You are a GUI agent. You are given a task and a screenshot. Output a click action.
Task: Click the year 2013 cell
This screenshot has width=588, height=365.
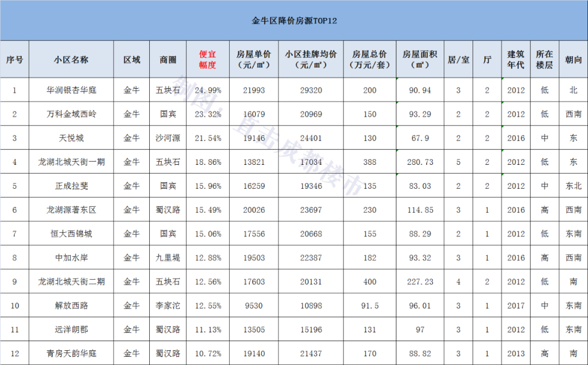pyautogui.click(x=516, y=354)
